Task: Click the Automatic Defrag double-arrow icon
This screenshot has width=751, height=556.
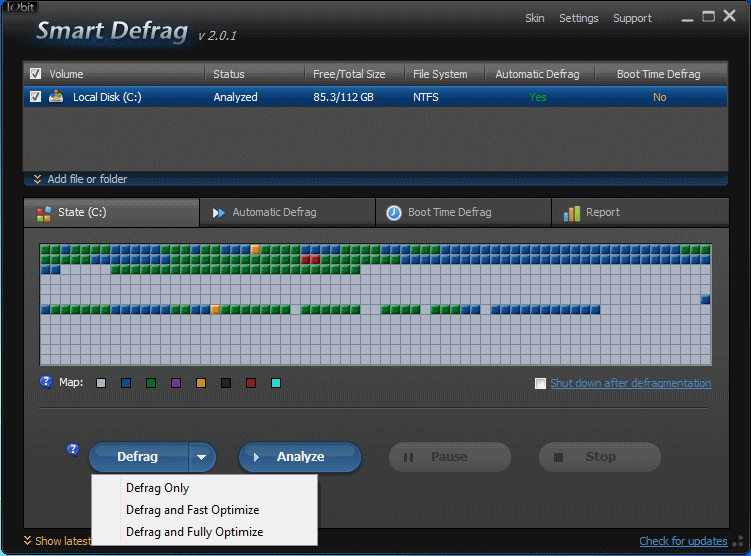Action: (x=218, y=213)
